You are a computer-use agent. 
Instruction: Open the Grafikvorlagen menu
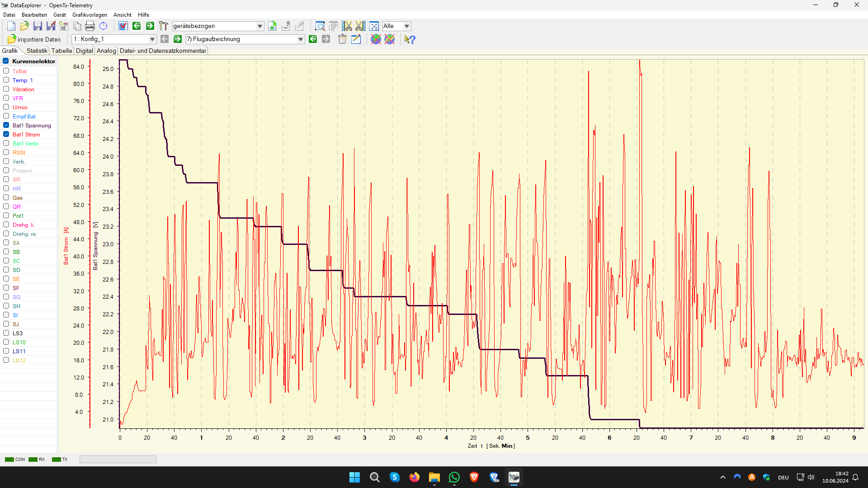pos(90,15)
